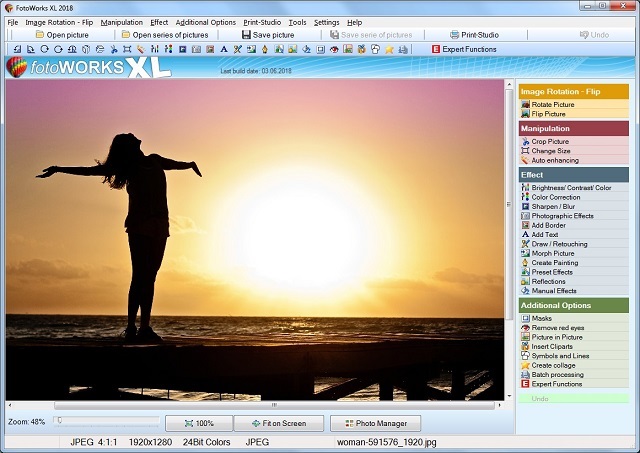The height and width of the screenshot is (453, 640).
Task: Click the horizontal scrollbar below the image
Action: (x=274, y=405)
